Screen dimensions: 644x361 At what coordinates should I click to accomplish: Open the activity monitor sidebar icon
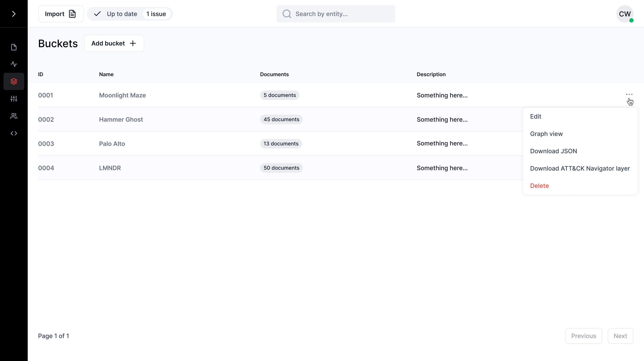pos(14,64)
